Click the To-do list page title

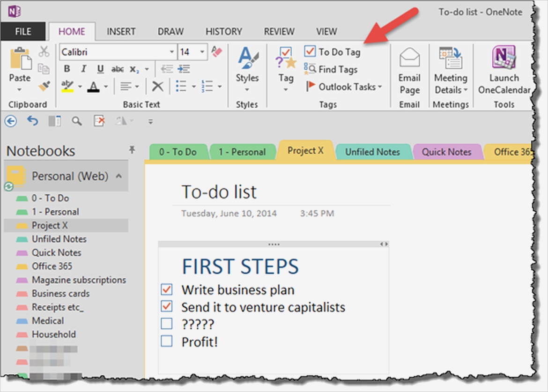pyautogui.click(x=219, y=192)
